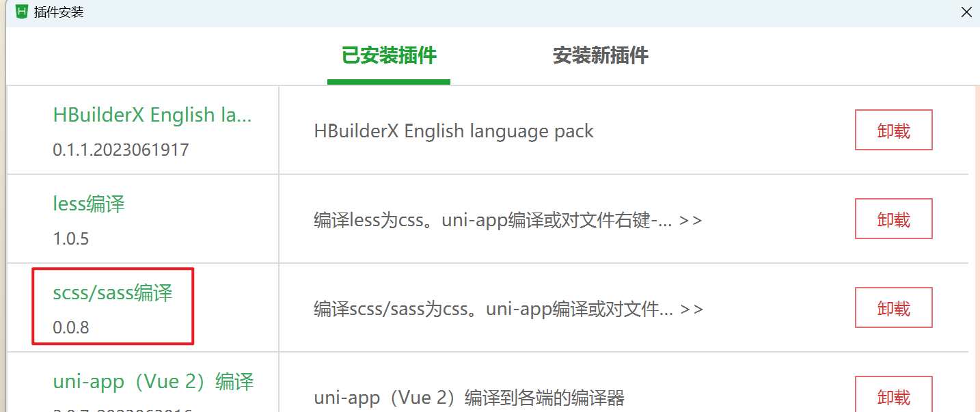Select the uni-app (Vue 2) 编译 title
The image size is (980, 412).
[153, 381]
